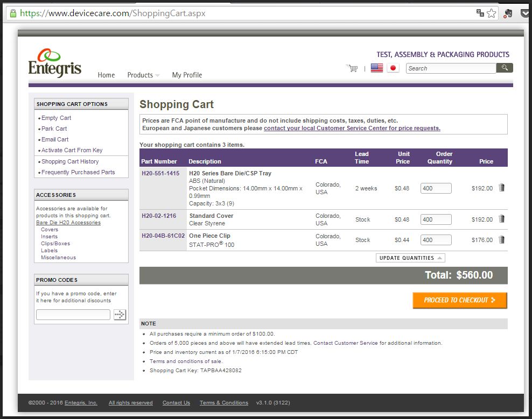
Task: Click the browser address bar URL
Action: pyautogui.click(x=113, y=13)
